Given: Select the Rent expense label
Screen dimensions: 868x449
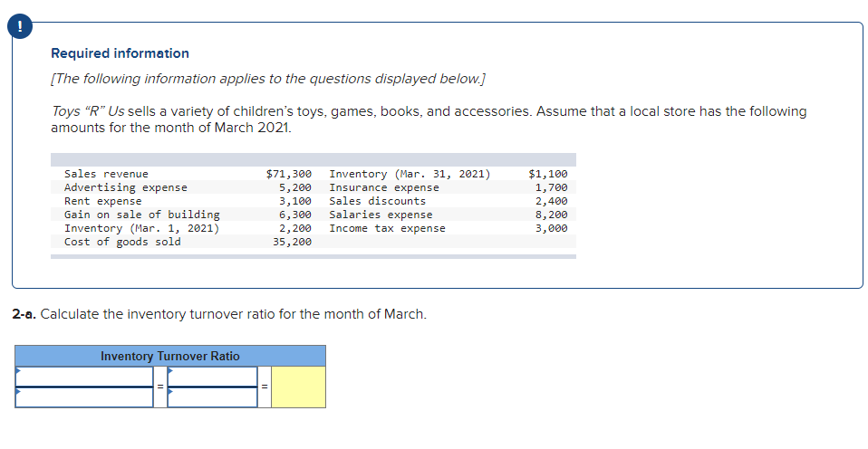Looking at the screenshot, I should [x=103, y=201].
